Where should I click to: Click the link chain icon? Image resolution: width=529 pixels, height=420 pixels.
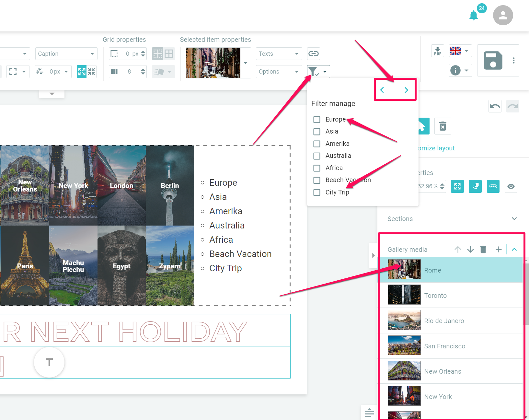(x=313, y=54)
